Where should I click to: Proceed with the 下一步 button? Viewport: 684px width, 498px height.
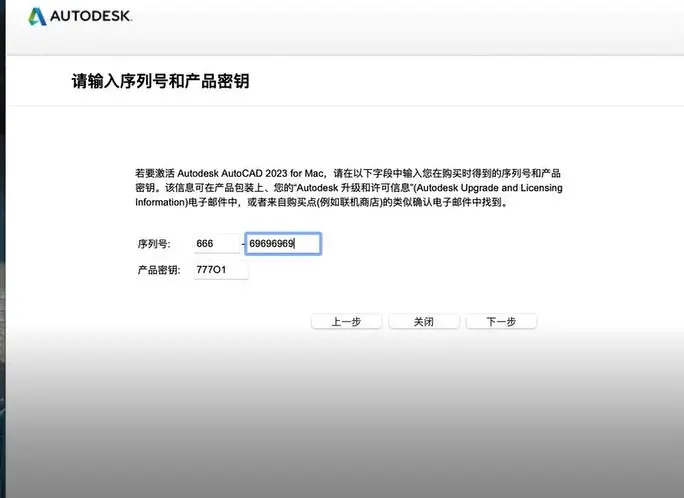[x=501, y=322]
